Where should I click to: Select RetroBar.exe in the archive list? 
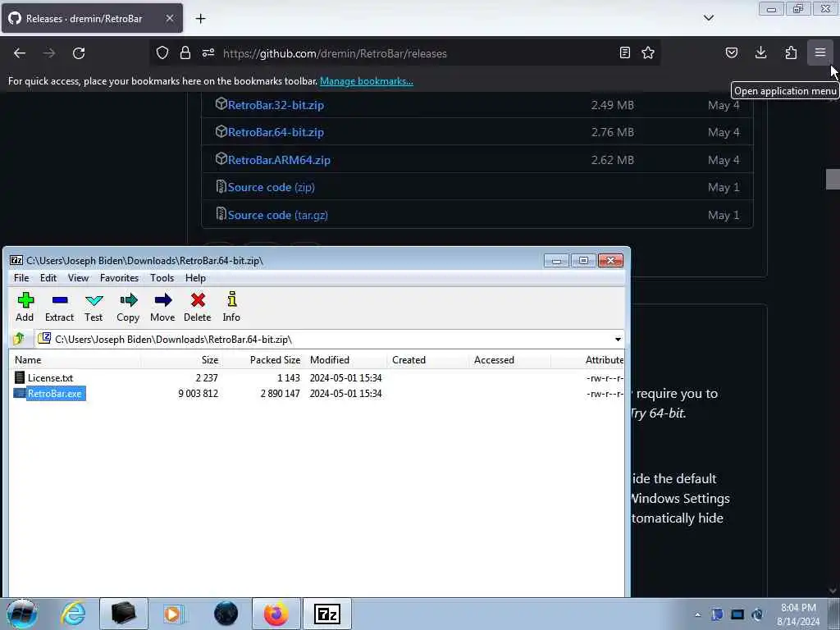[48, 394]
